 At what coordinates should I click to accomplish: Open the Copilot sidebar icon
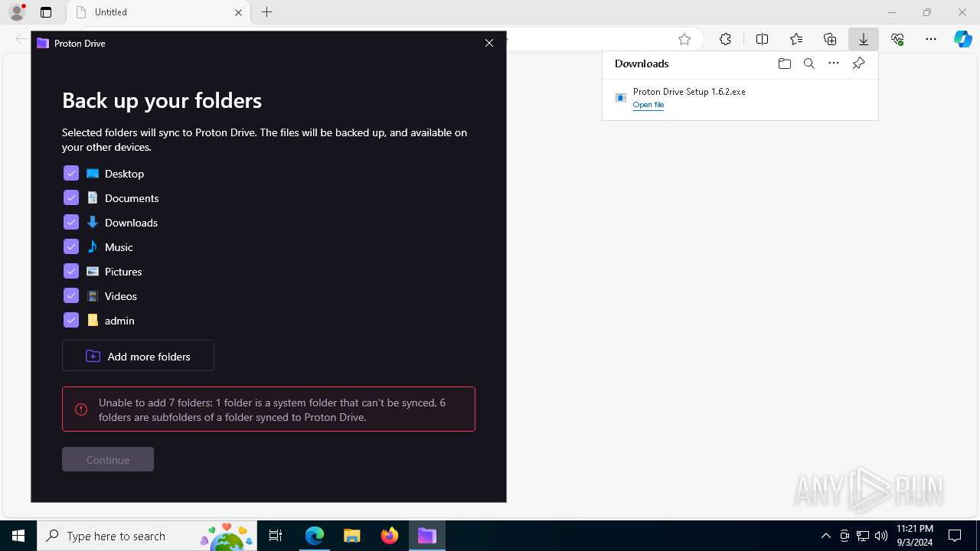click(x=963, y=39)
